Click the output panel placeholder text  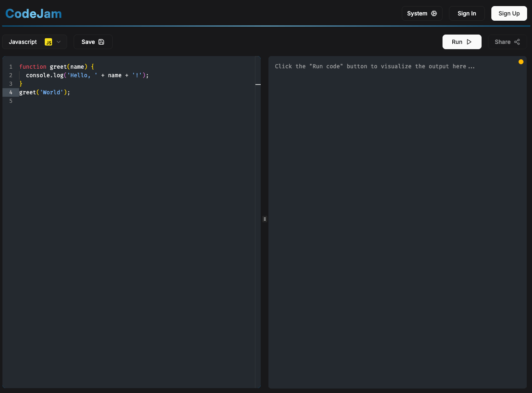[x=375, y=66]
